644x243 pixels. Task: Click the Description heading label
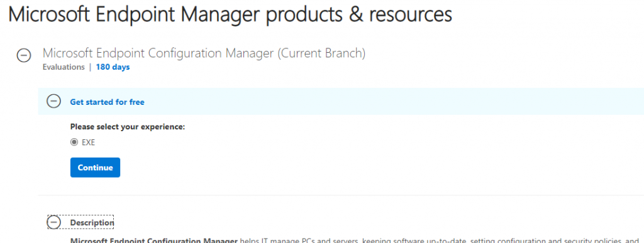click(x=92, y=222)
